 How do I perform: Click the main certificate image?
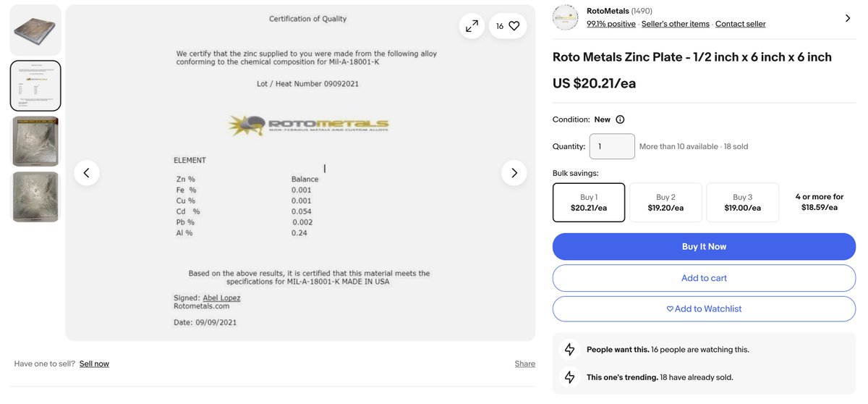300,173
